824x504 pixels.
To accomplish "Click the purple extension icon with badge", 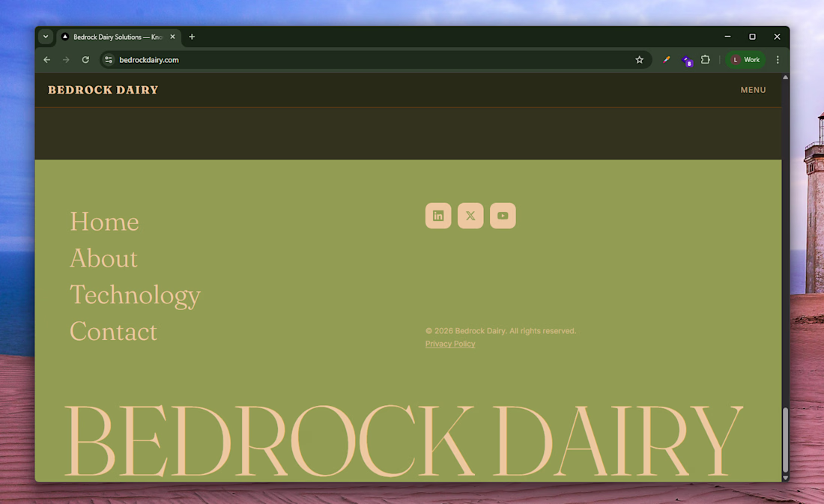I will click(686, 61).
